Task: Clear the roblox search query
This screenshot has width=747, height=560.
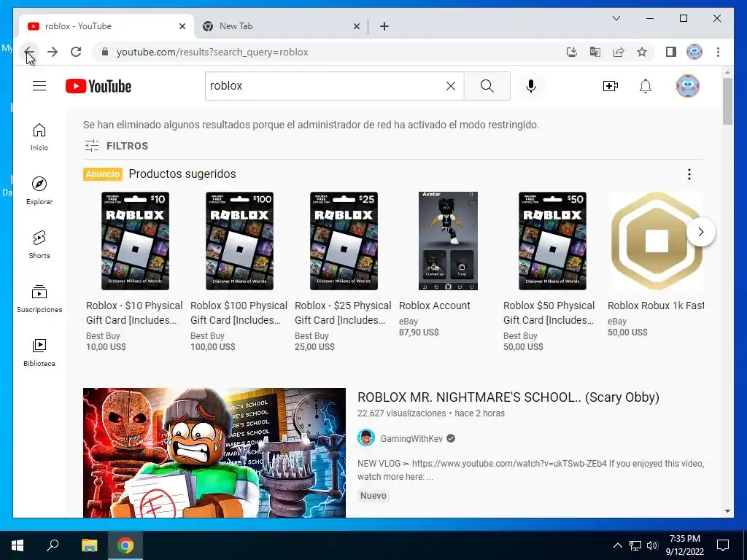Action: 450,86
